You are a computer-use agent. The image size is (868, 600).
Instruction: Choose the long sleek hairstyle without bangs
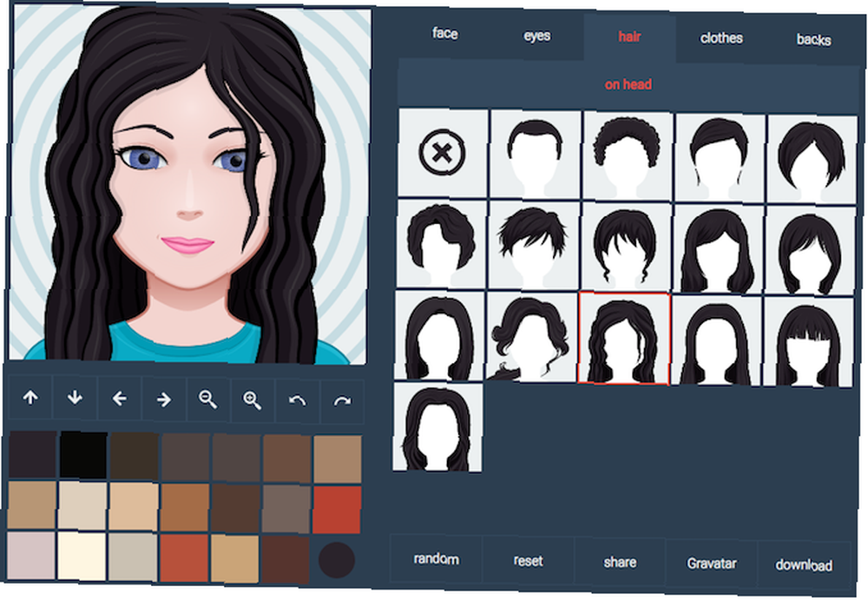tap(716, 340)
